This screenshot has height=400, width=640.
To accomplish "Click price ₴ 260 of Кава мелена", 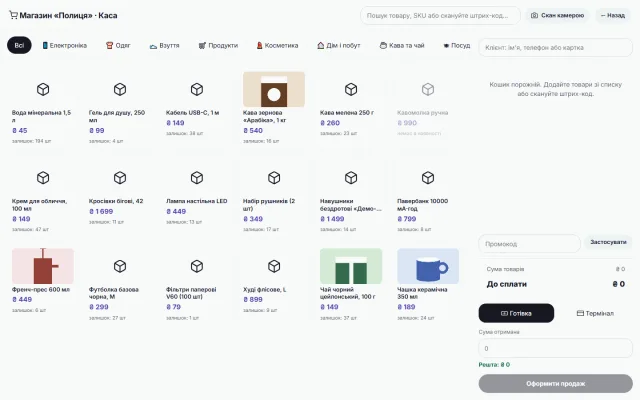I will coord(330,123).
